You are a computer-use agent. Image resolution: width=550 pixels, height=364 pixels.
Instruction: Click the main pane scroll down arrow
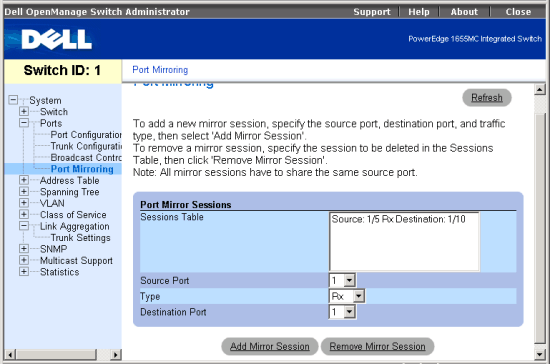tap(540, 355)
